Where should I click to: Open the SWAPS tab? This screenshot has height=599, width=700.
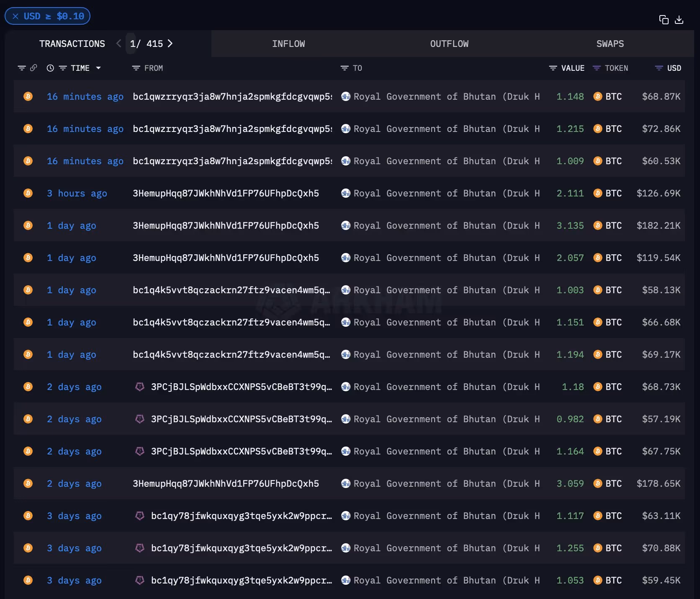(x=610, y=44)
